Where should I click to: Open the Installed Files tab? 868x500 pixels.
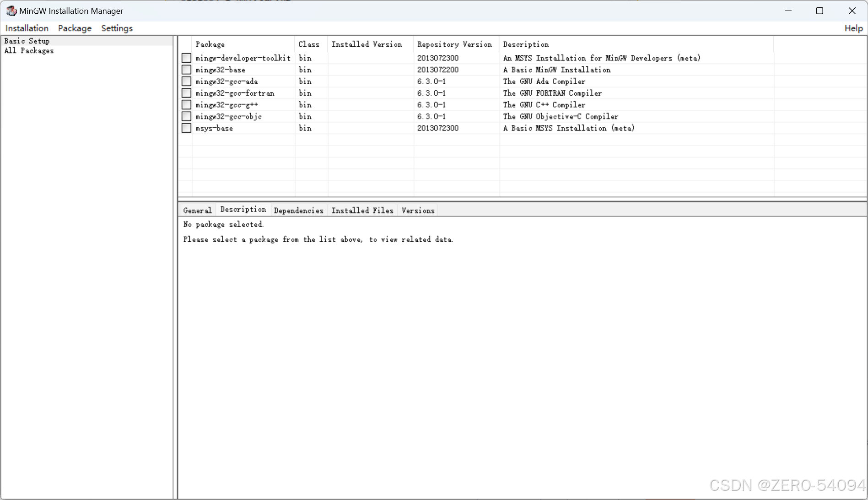click(x=362, y=210)
